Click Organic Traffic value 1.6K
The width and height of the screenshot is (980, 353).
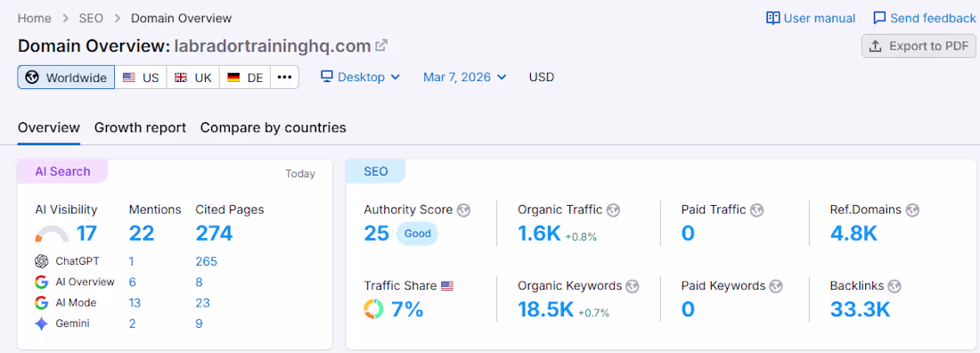(x=539, y=234)
